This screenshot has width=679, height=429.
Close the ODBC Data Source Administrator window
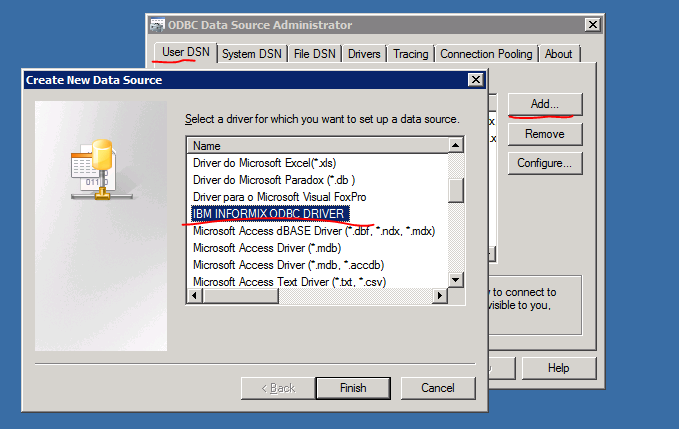pyautogui.click(x=592, y=25)
